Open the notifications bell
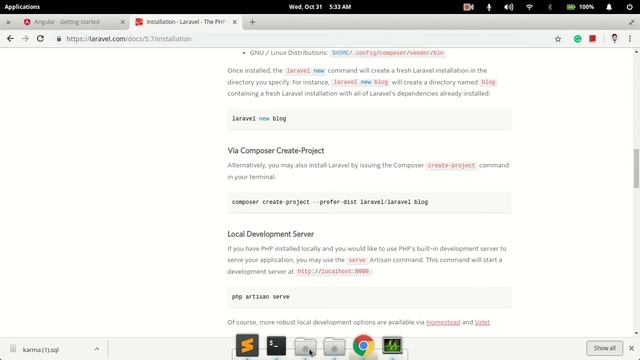Viewport: 640px width, 360px height. (609, 7)
